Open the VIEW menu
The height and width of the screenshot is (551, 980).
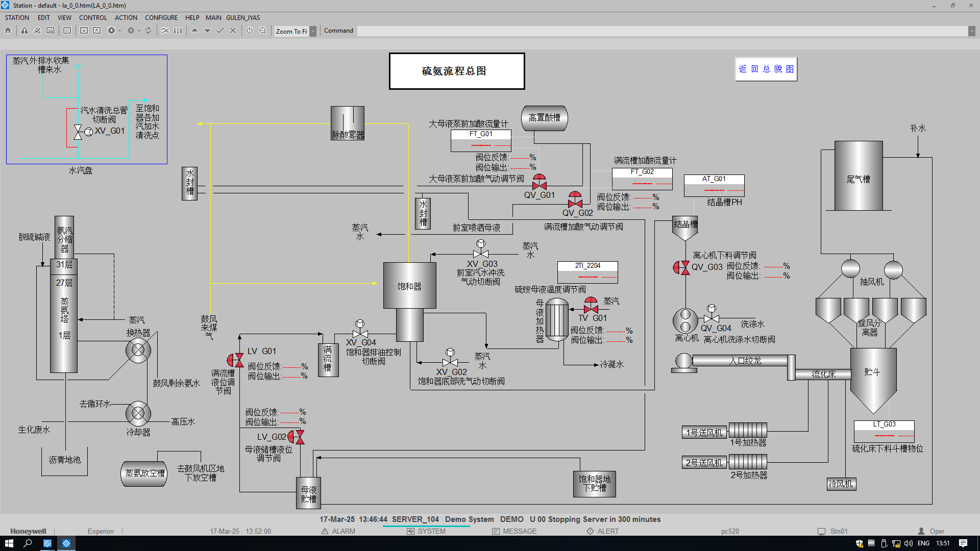[x=64, y=17]
